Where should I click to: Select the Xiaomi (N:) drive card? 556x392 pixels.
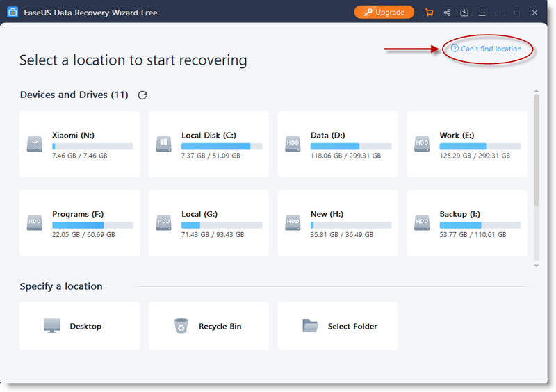point(80,145)
